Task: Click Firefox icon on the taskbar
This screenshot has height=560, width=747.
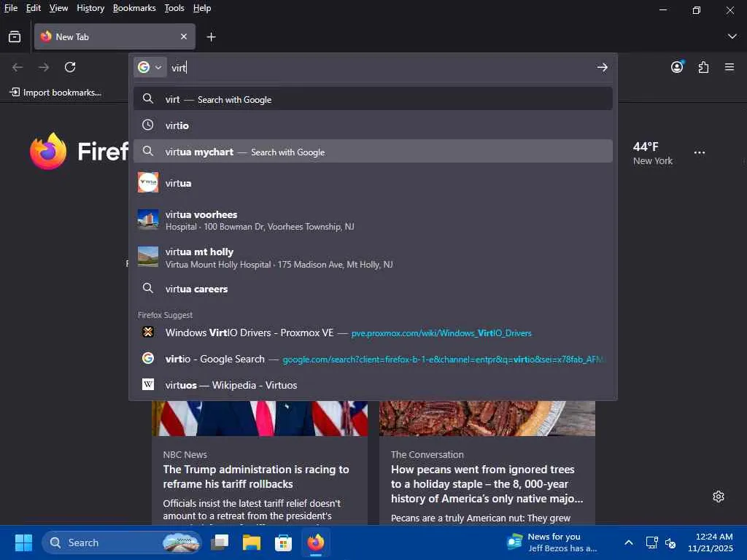Action: 315,542
